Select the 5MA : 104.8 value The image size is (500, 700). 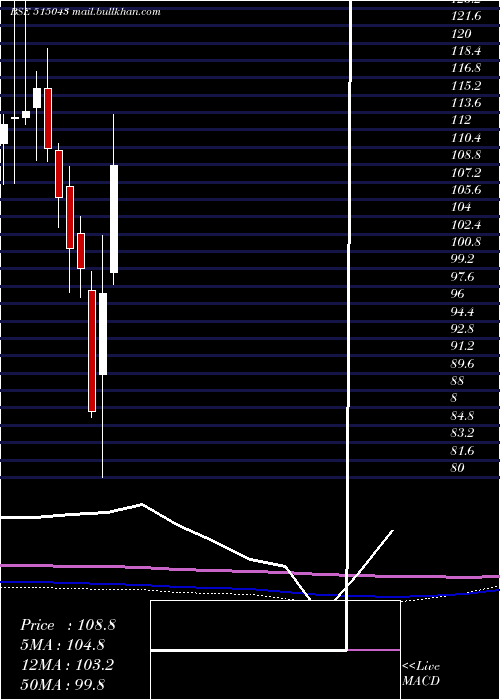point(63,645)
